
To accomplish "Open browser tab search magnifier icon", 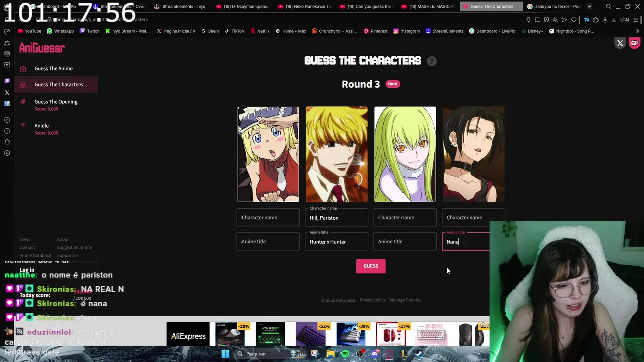I will pos(608,7).
